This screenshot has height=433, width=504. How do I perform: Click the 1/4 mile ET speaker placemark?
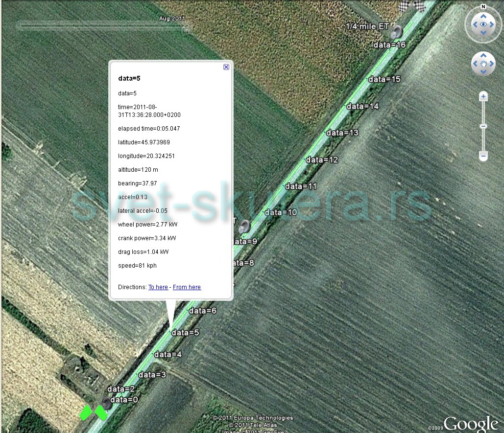tap(396, 32)
